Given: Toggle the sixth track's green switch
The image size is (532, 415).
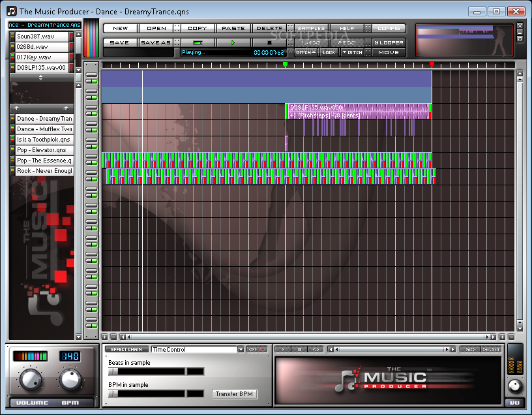Looking at the screenshot, I should (91, 162).
